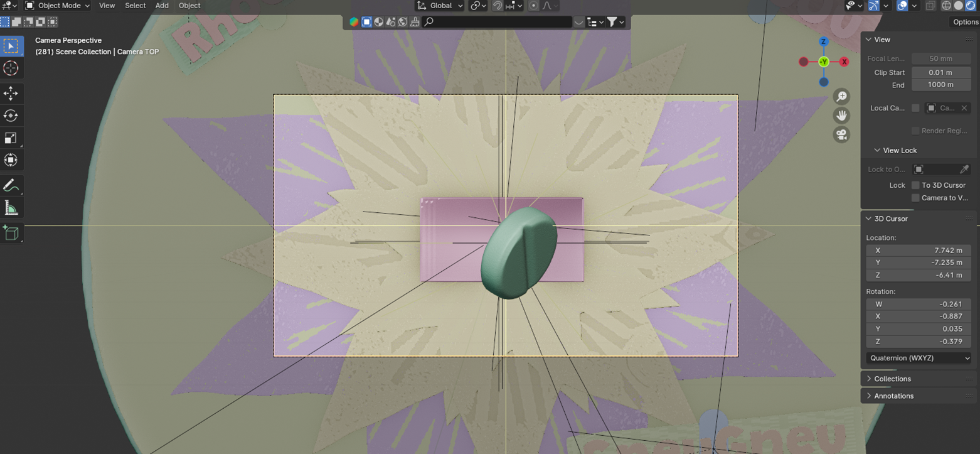Open Quaternion (WXYZ) rotation mode dropdown
980x454 pixels.
point(919,358)
